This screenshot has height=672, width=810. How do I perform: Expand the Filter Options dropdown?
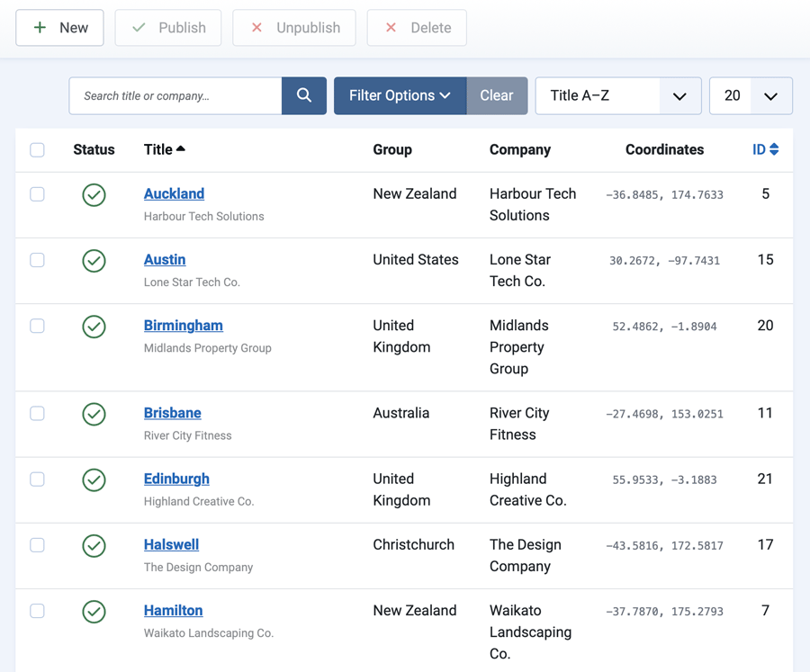click(x=400, y=95)
